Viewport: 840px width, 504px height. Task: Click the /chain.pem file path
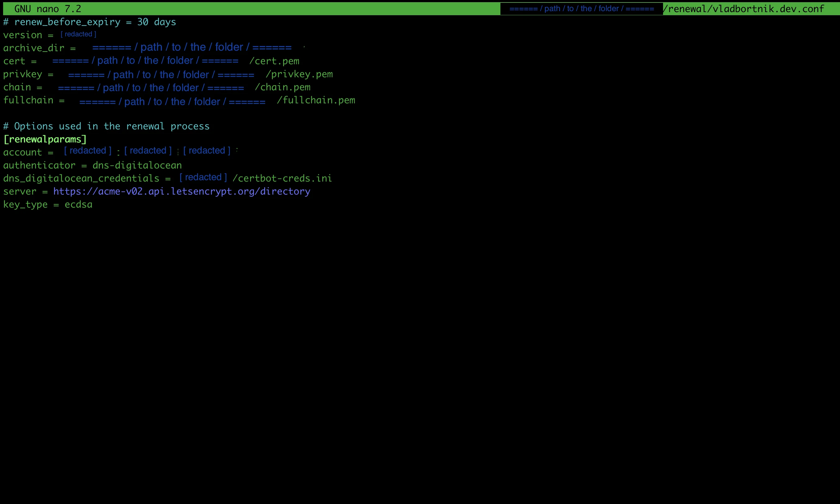tap(282, 87)
